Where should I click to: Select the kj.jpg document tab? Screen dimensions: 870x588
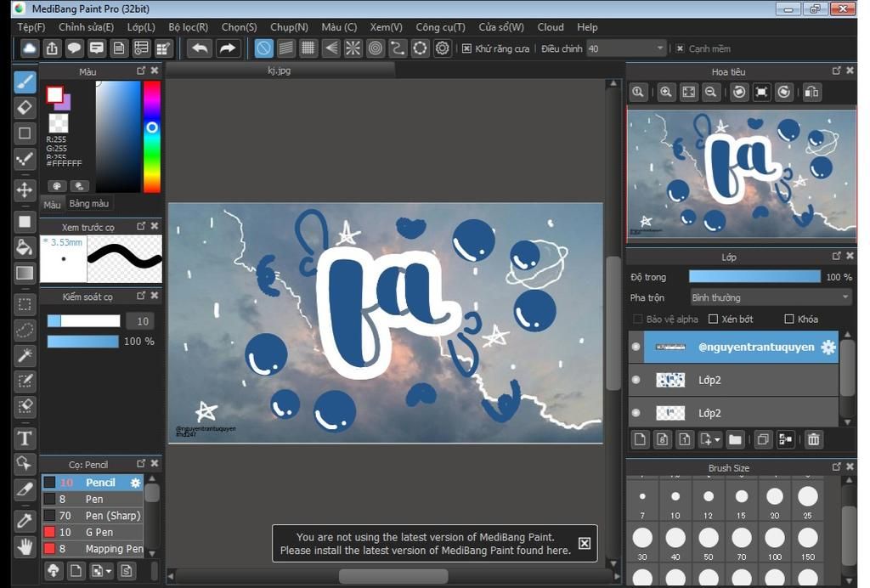click(x=279, y=71)
